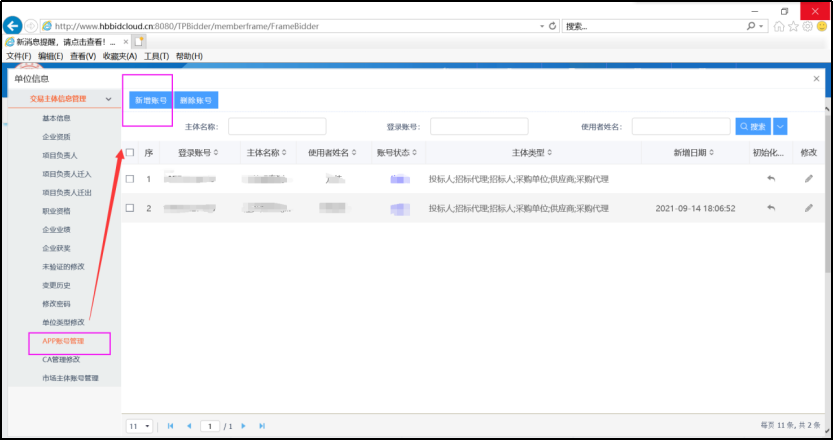Click the browser back arrow button
Viewport: 833px width, 440px height.
(14, 25)
